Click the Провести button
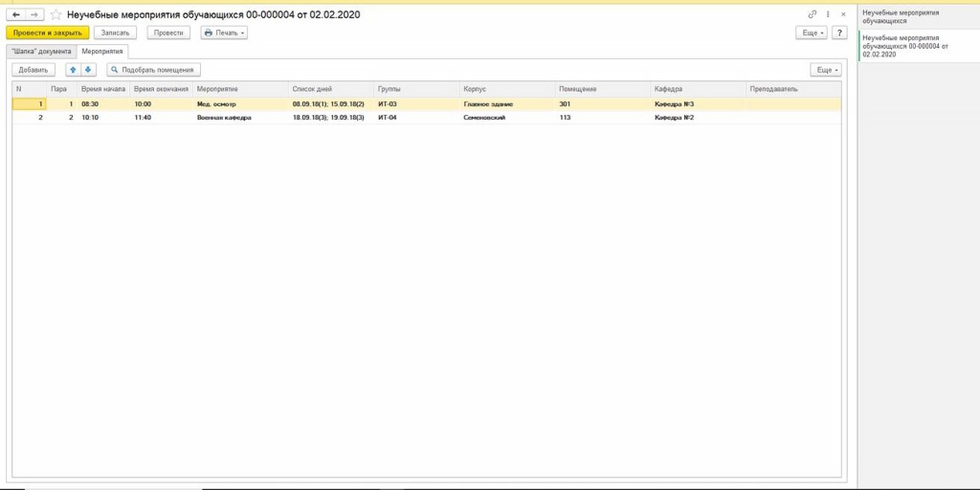980x490 pixels. 168,33
